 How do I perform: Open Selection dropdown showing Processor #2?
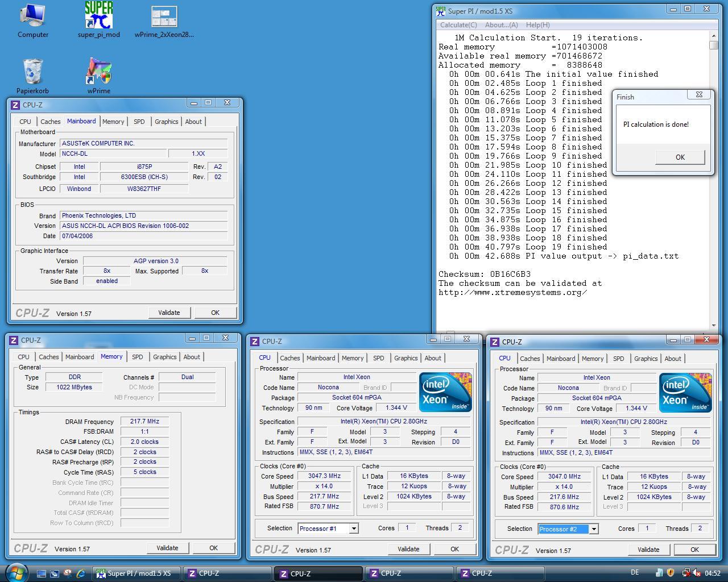pyautogui.click(x=594, y=529)
